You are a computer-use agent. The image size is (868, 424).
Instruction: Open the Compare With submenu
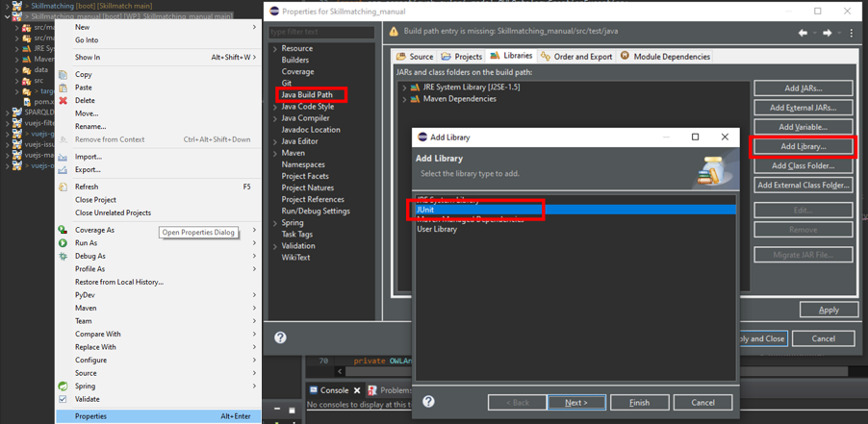click(x=159, y=334)
